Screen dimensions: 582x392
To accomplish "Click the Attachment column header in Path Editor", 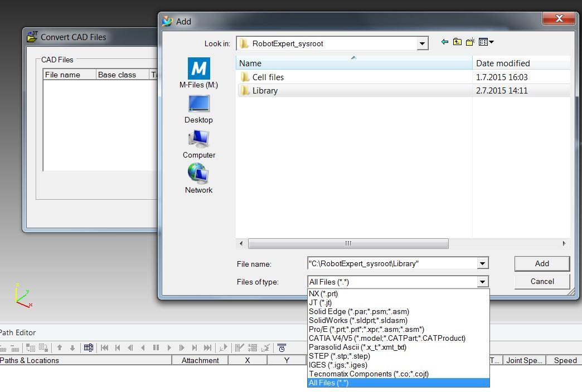I will (200, 360).
